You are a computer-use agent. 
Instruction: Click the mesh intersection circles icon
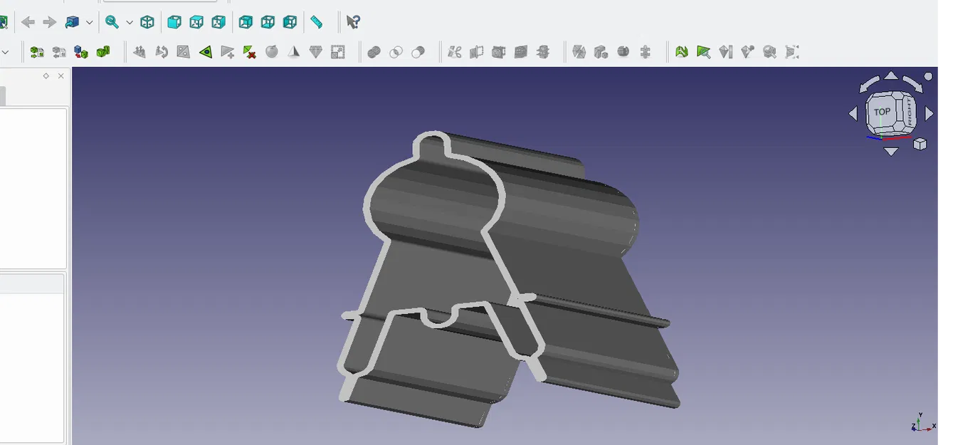tap(396, 52)
